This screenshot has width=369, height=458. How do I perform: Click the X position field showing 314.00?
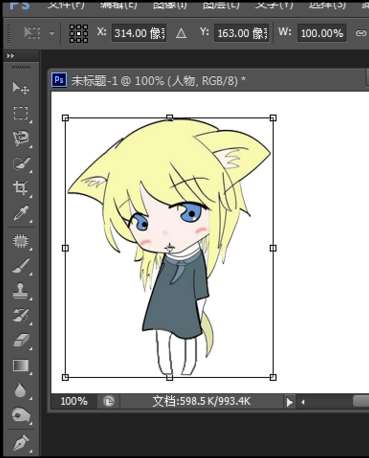(x=139, y=33)
